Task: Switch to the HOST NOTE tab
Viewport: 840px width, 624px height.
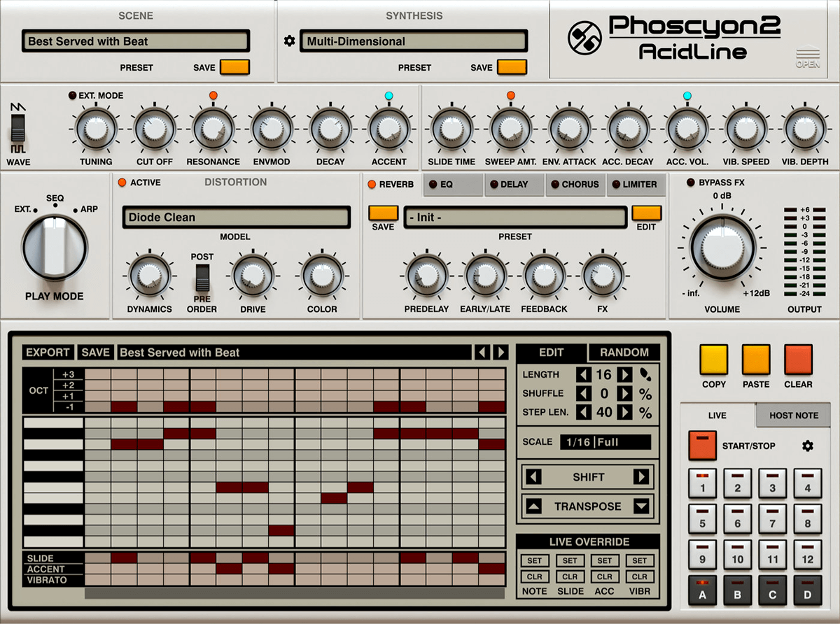Action: click(x=792, y=415)
